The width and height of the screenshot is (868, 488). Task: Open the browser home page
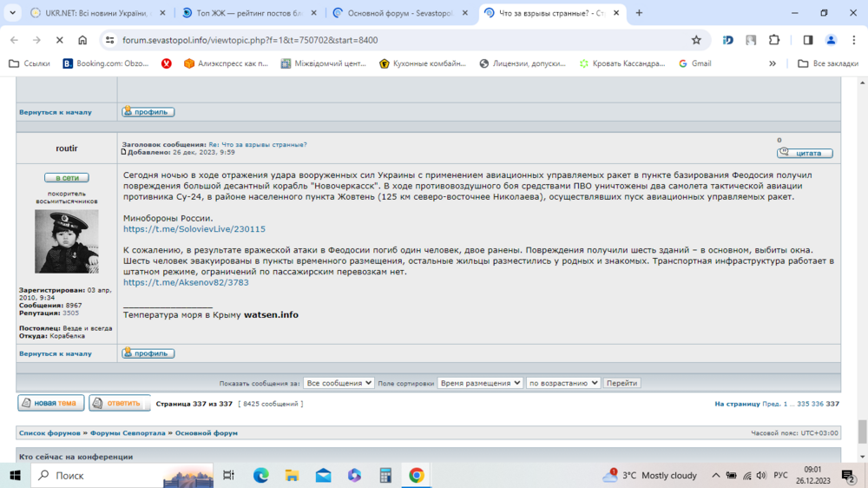point(82,40)
